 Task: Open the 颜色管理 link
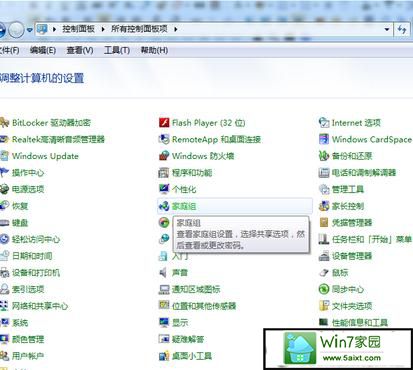point(28,339)
